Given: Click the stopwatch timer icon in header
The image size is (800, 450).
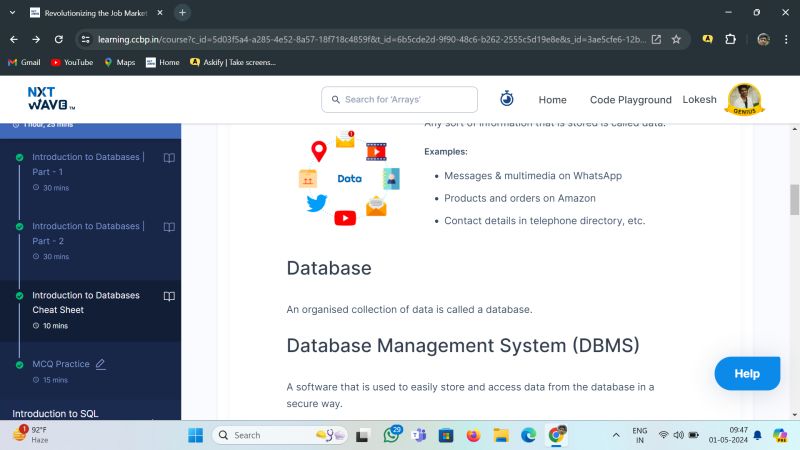Looking at the screenshot, I should pos(507,99).
